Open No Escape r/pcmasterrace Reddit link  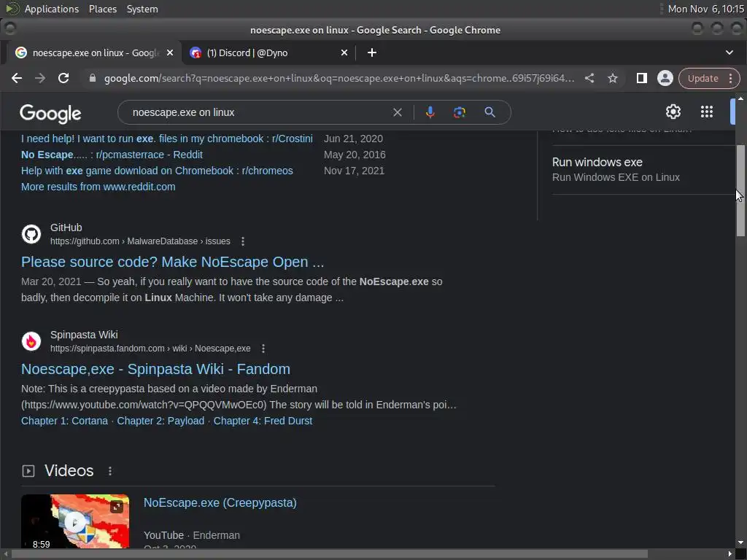tap(112, 155)
